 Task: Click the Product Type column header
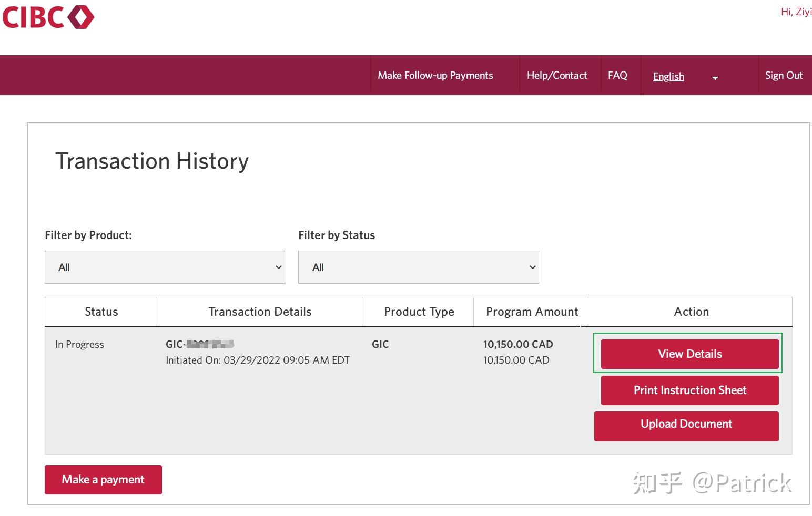(x=419, y=312)
